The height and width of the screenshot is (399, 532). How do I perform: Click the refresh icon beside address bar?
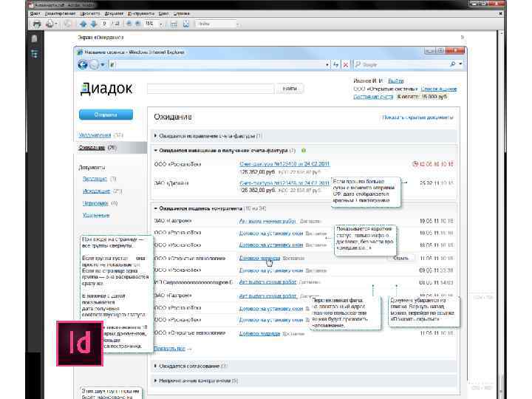pyautogui.click(x=336, y=64)
